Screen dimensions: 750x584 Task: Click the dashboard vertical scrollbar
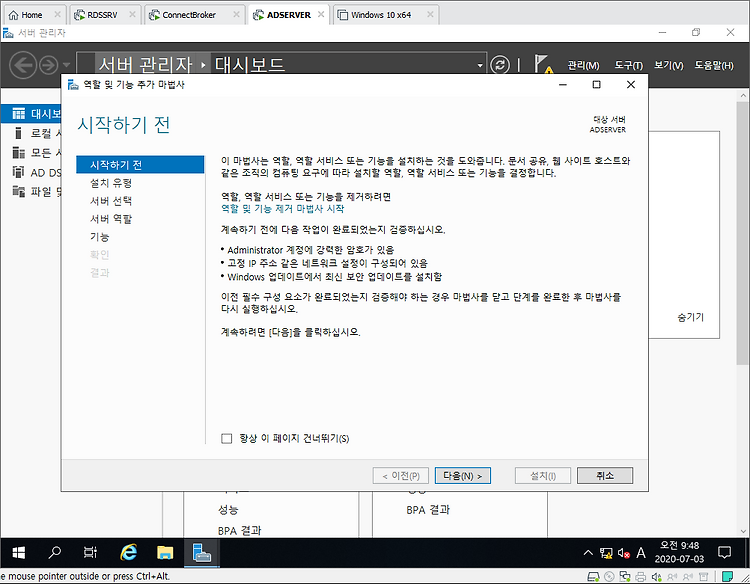click(x=742, y=232)
